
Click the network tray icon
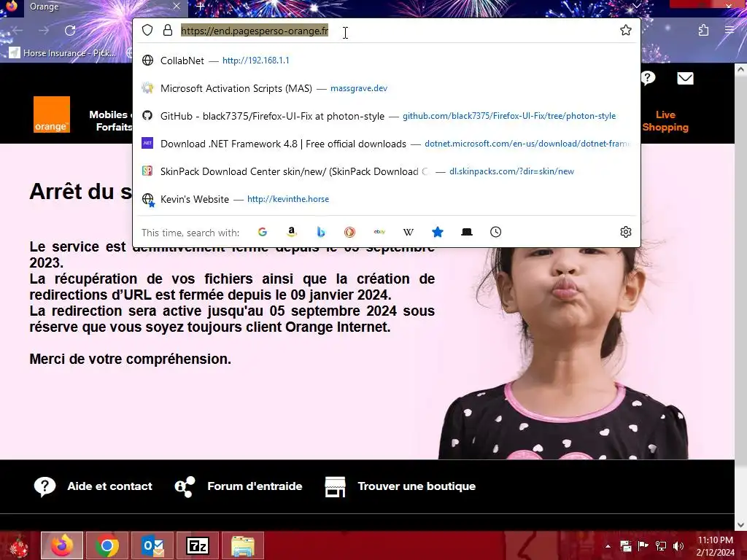click(661, 546)
